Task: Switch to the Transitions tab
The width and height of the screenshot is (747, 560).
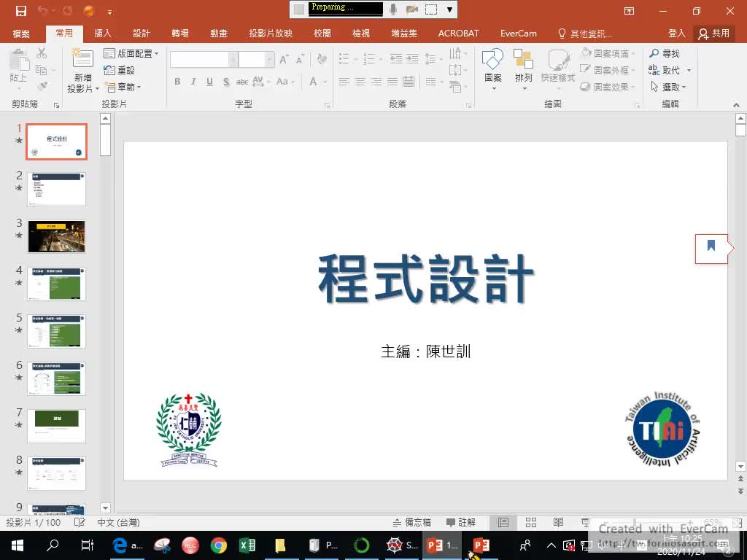Action: pos(180,34)
